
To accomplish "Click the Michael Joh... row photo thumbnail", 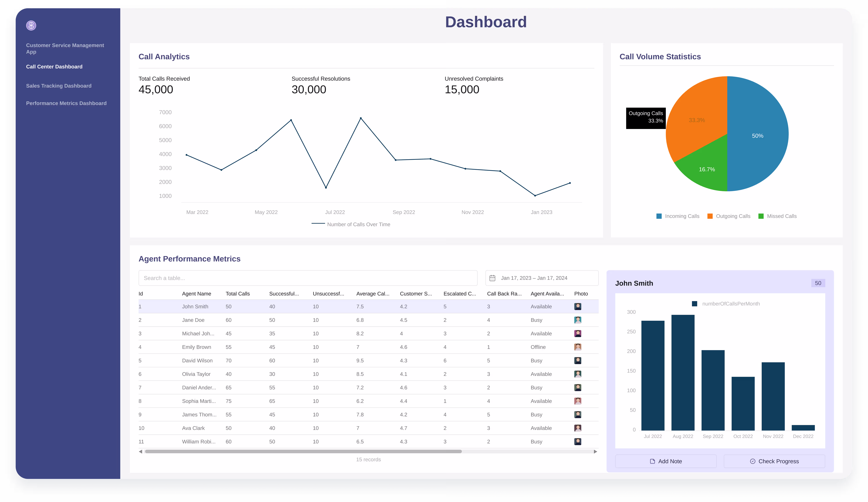I will pos(578,334).
